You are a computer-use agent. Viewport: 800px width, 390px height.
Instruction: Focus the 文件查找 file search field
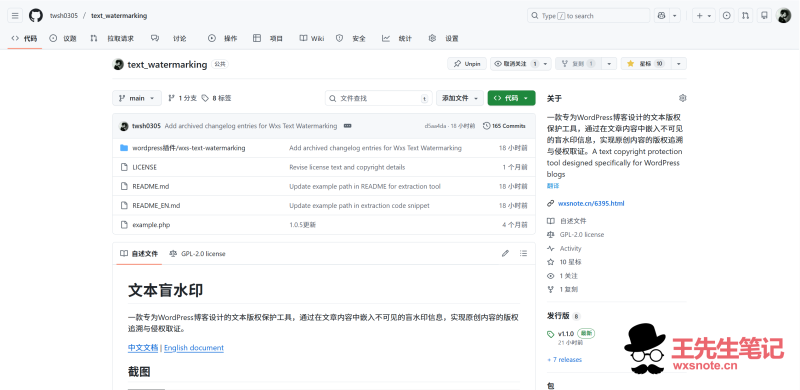(x=379, y=98)
